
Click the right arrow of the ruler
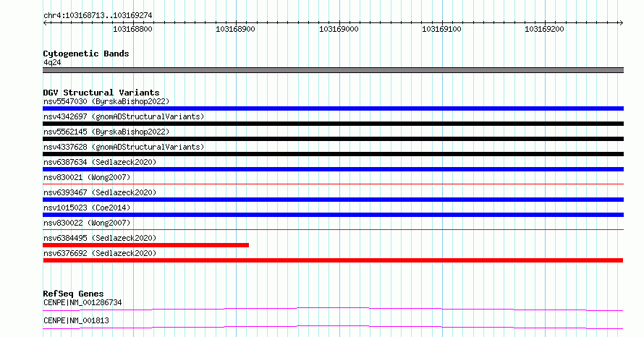[x=621, y=23]
